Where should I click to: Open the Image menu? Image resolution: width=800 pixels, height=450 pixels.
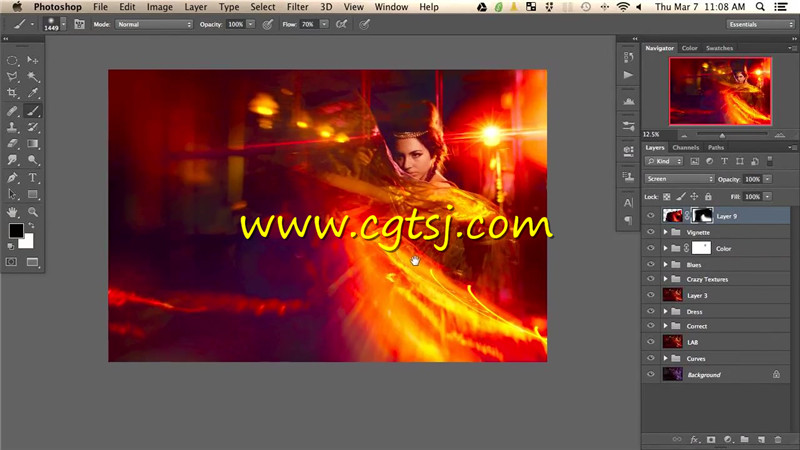click(160, 7)
